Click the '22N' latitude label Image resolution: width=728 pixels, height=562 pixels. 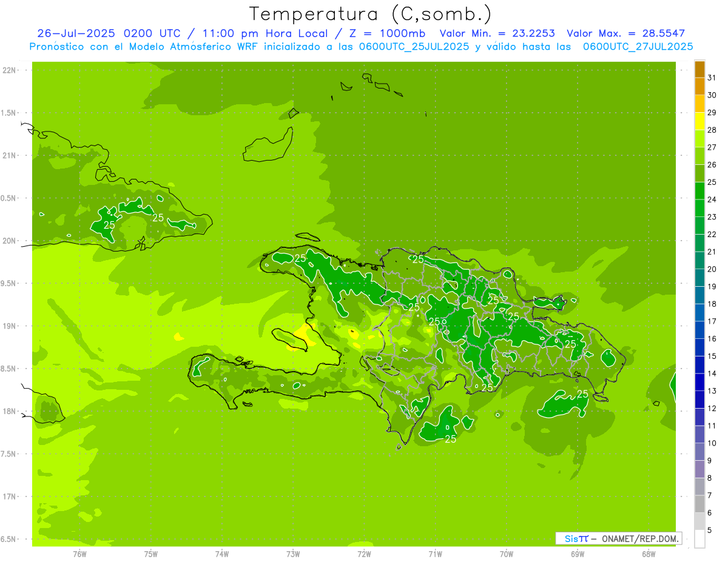coord(9,70)
